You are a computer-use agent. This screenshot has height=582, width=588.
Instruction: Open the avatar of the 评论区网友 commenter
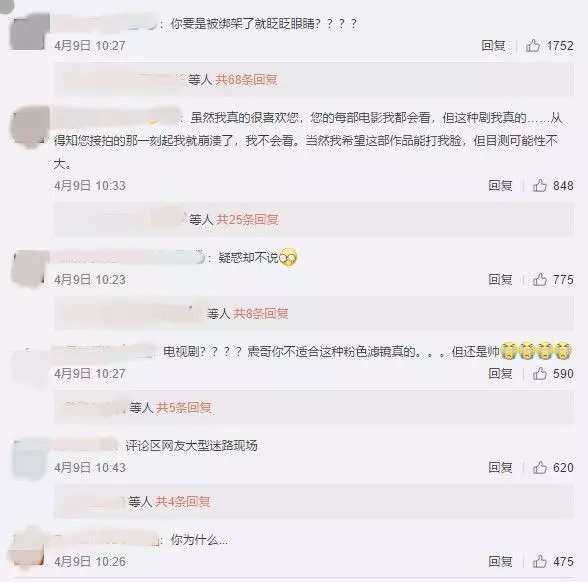click(x=29, y=459)
